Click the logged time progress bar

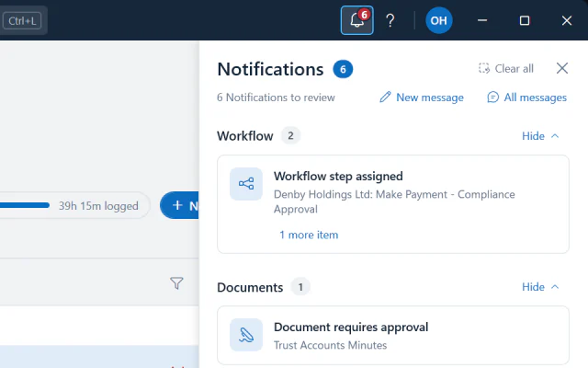click(25, 205)
